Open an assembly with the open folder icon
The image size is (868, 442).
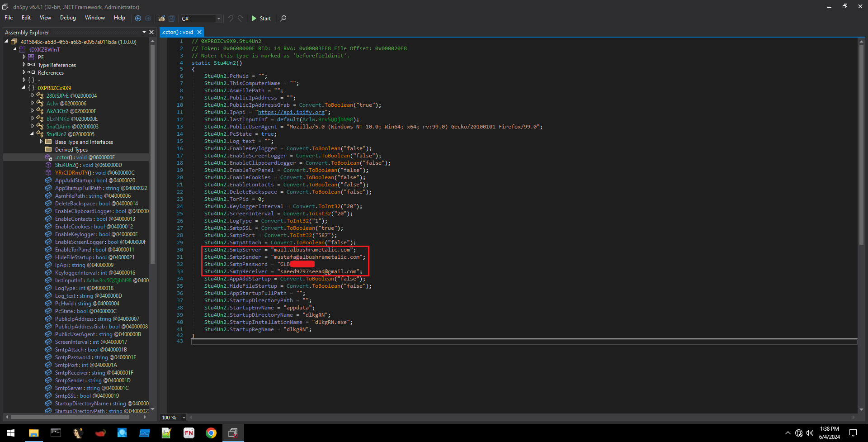tap(161, 19)
